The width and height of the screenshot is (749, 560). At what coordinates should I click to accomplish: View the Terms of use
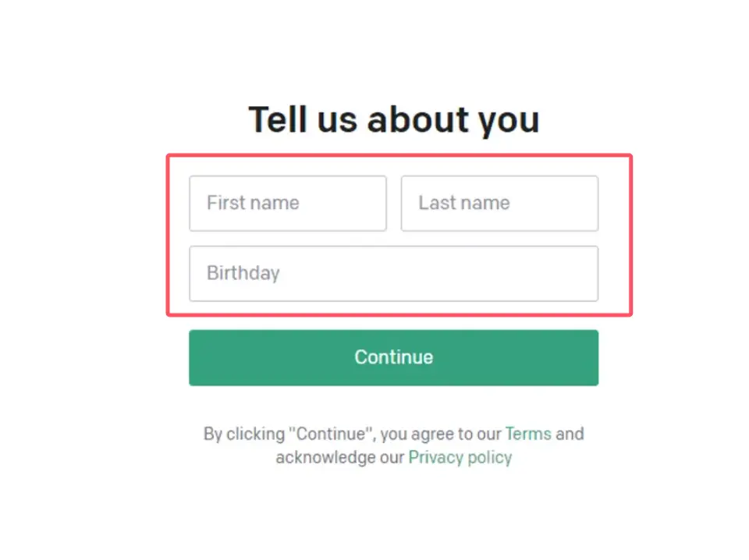(528, 434)
